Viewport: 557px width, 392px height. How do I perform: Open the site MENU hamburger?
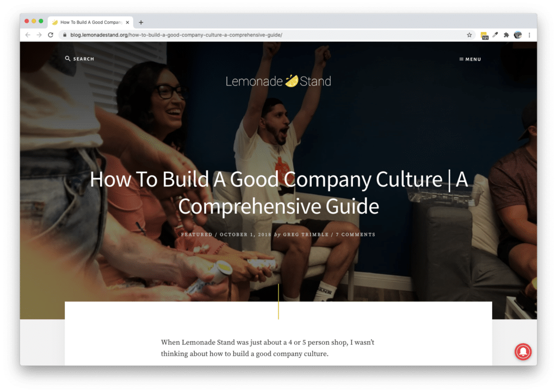click(470, 59)
